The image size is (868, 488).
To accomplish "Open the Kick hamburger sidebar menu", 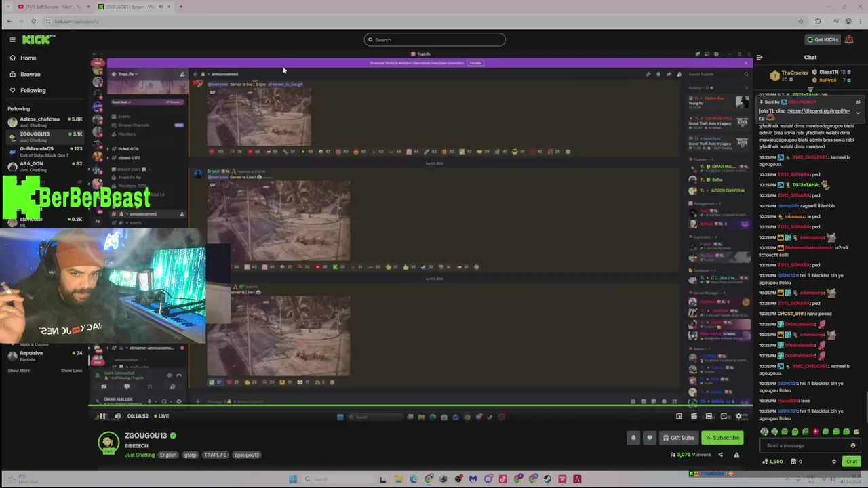I will pos(12,39).
